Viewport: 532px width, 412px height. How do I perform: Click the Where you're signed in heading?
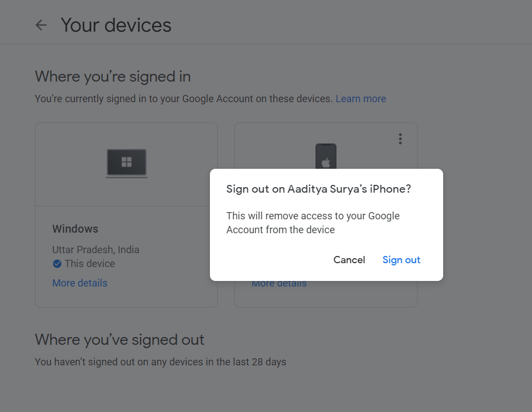pyautogui.click(x=113, y=77)
